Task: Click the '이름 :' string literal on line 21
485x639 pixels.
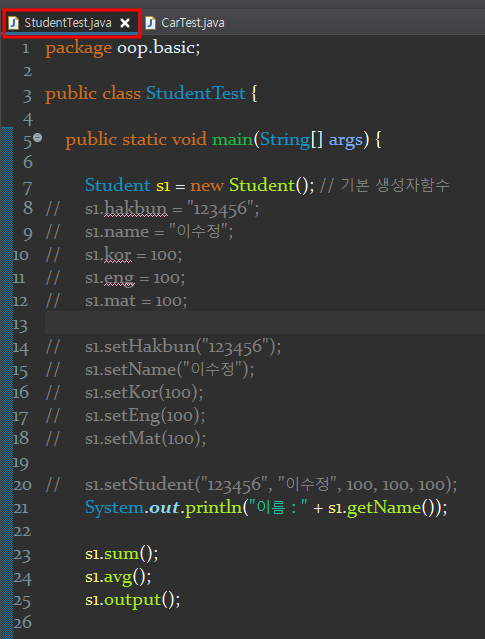Action: (278, 508)
